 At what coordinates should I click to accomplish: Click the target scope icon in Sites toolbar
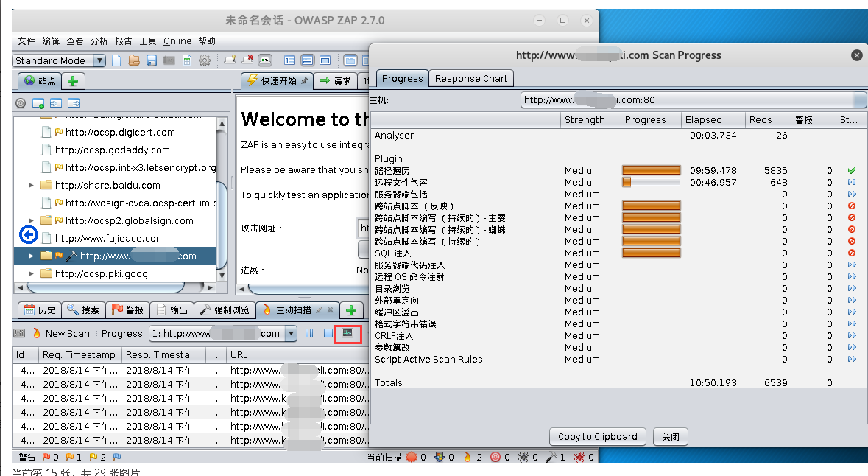(21, 103)
